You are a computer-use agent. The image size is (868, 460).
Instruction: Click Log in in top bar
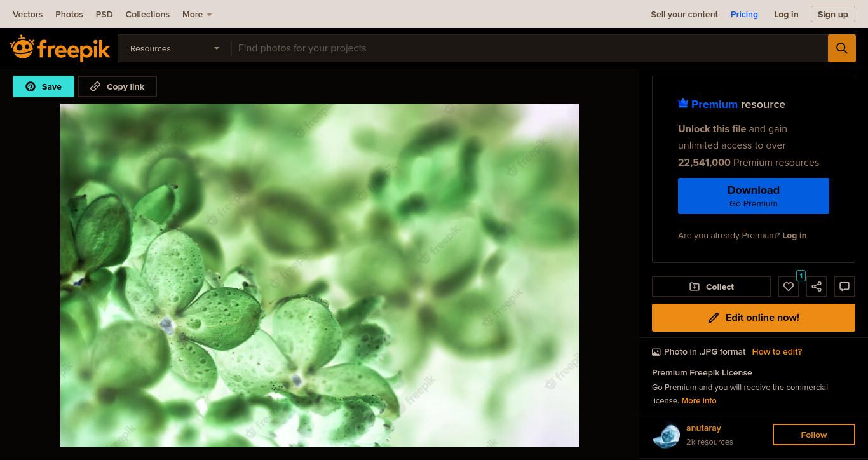(x=786, y=14)
